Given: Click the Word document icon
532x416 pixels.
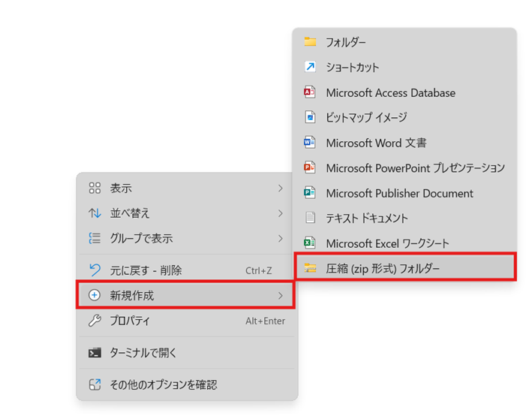Looking at the screenshot, I should point(310,143).
